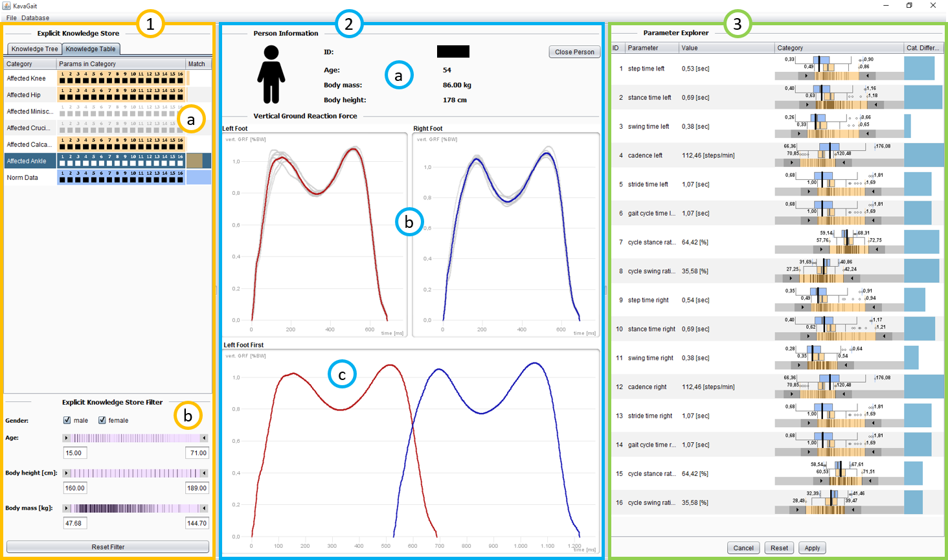The height and width of the screenshot is (560, 948).
Task: Select the 'stance time left' parameter
Action: point(777,98)
